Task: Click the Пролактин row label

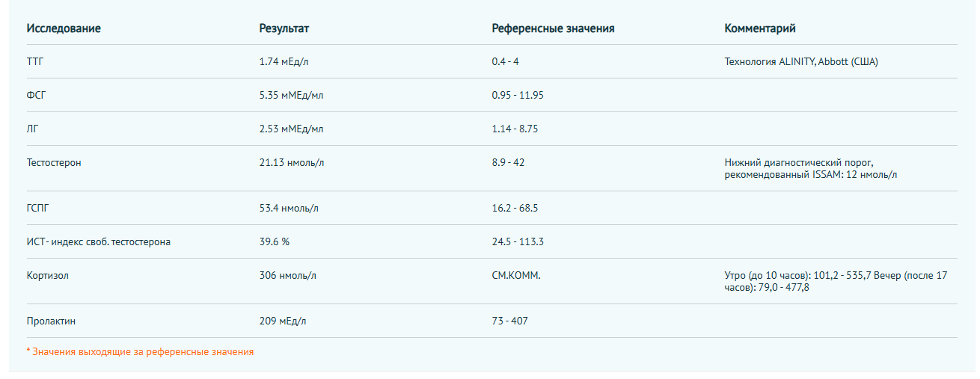Action: pyautogui.click(x=51, y=321)
